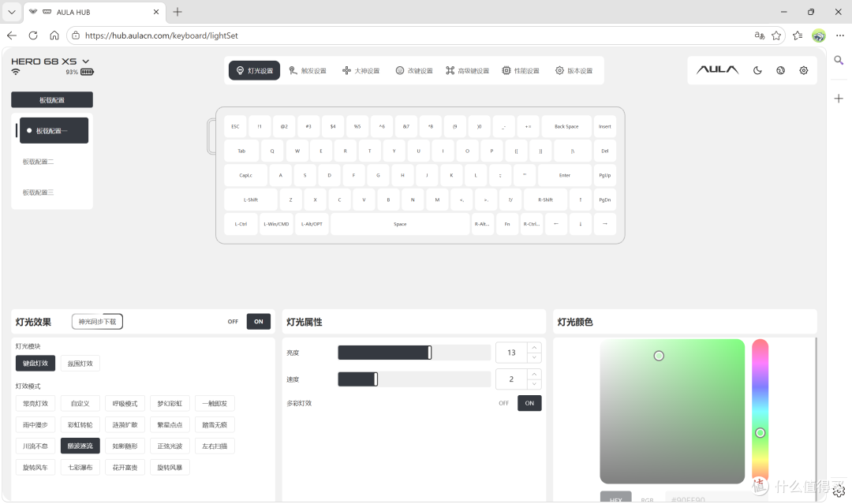
Task: Choose the 呼吸模式 breathing light mode
Action: pyautogui.click(x=125, y=404)
